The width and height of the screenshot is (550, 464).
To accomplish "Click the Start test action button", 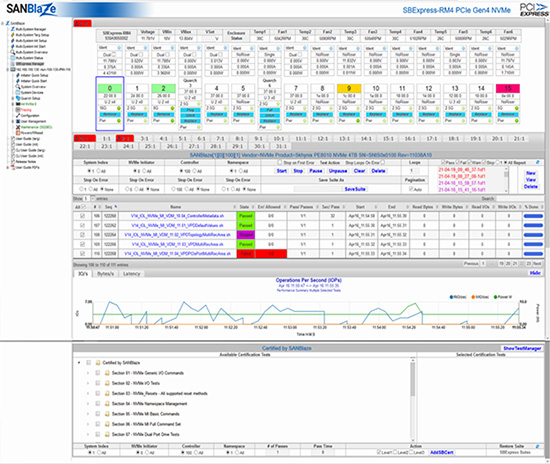I will point(282,171).
